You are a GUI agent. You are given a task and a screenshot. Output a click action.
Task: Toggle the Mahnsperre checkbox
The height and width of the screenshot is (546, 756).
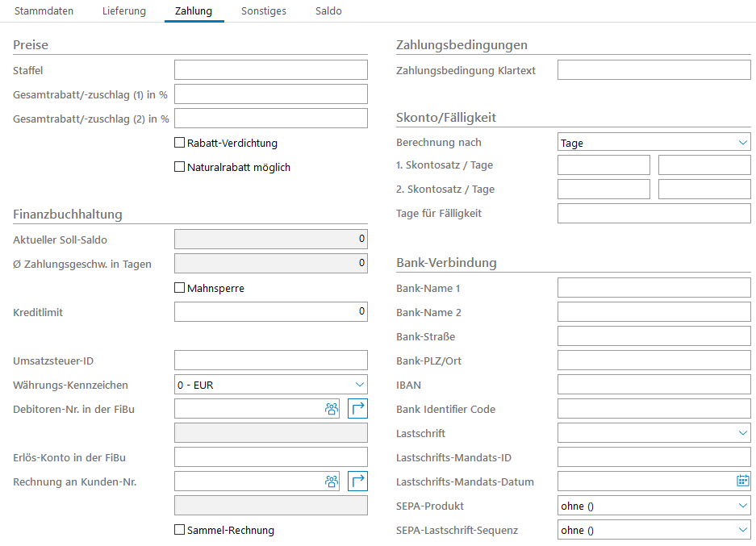click(180, 288)
